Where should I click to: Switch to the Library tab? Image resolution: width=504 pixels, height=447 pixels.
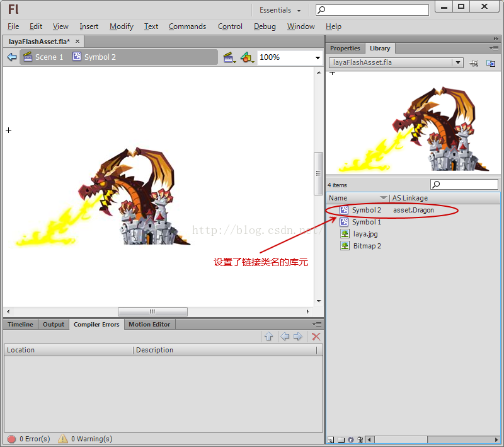380,49
